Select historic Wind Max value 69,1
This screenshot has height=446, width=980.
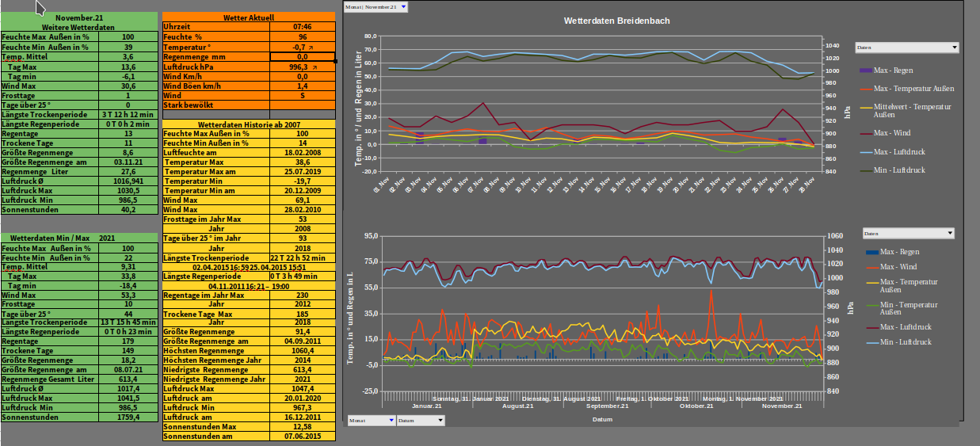[303, 200]
